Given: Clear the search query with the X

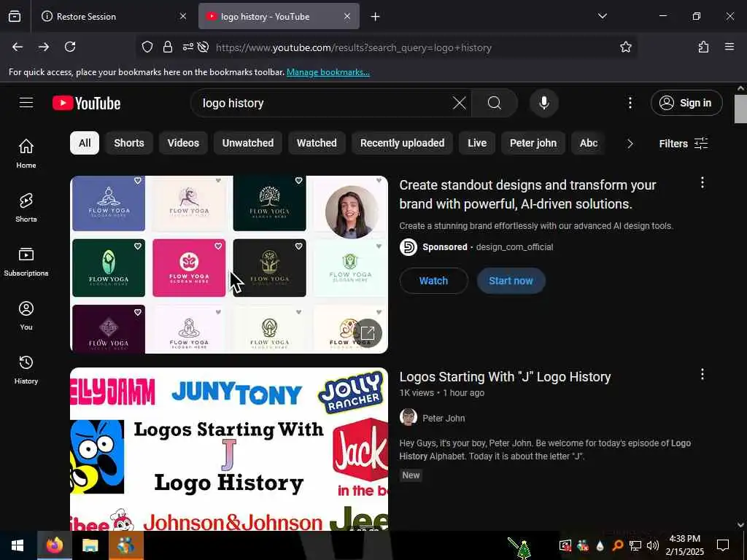Looking at the screenshot, I should click(460, 103).
